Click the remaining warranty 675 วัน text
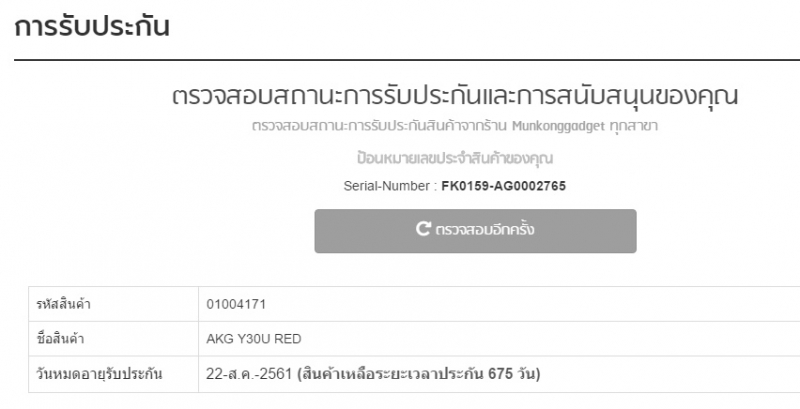The width and height of the screenshot is (800, 409). 515,374
